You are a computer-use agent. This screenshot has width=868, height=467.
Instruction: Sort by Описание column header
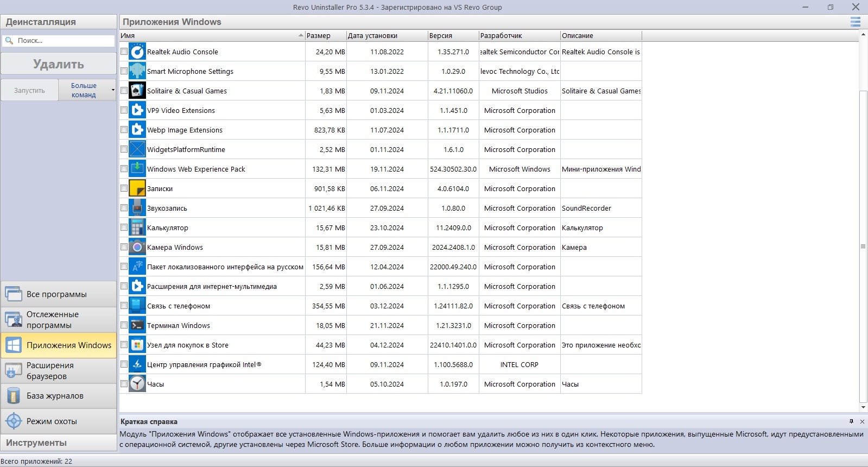pos(601,36)
